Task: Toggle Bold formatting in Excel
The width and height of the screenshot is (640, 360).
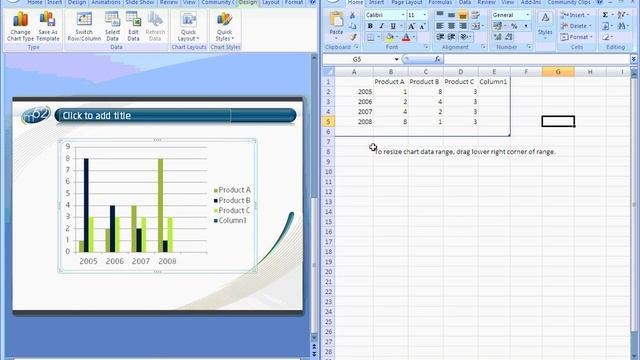Action: [x=370, y=26]
